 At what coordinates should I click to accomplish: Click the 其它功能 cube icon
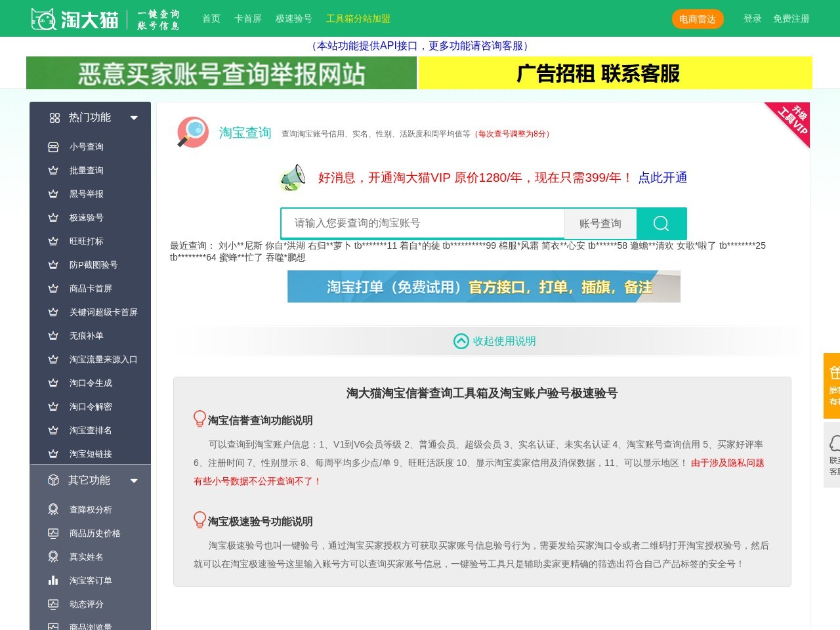coord(54,480)
